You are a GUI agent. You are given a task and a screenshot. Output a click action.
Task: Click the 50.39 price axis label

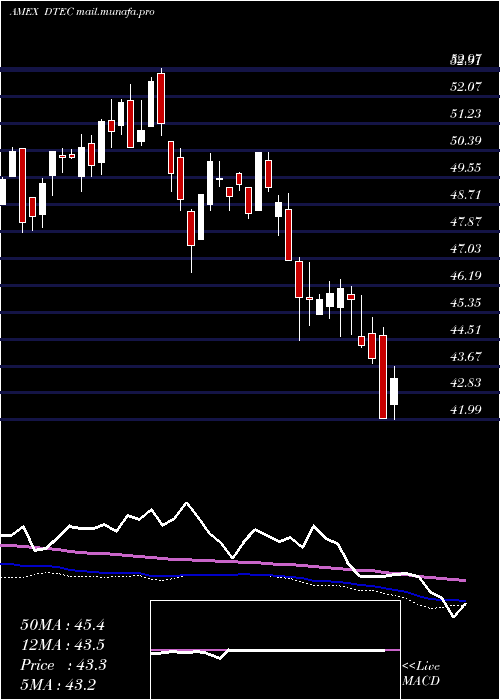click(x=466, y=141)
